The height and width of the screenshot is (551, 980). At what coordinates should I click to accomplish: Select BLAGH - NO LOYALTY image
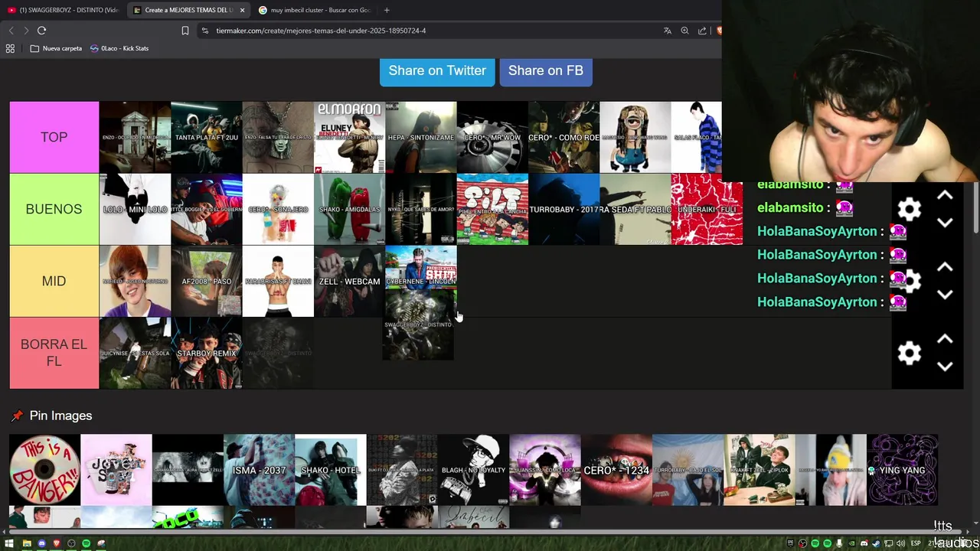tap(473, 470)
